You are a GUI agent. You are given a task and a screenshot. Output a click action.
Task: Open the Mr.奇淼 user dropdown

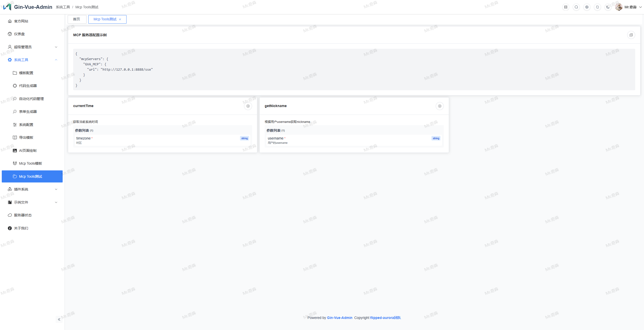[x=630, y=7]
